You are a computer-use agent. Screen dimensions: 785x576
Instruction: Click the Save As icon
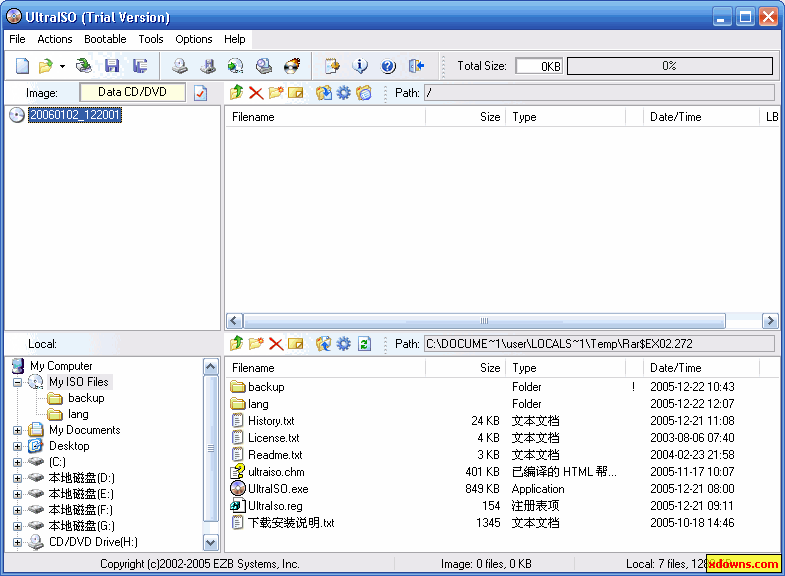pyautogui.click(x=140, y=66)
